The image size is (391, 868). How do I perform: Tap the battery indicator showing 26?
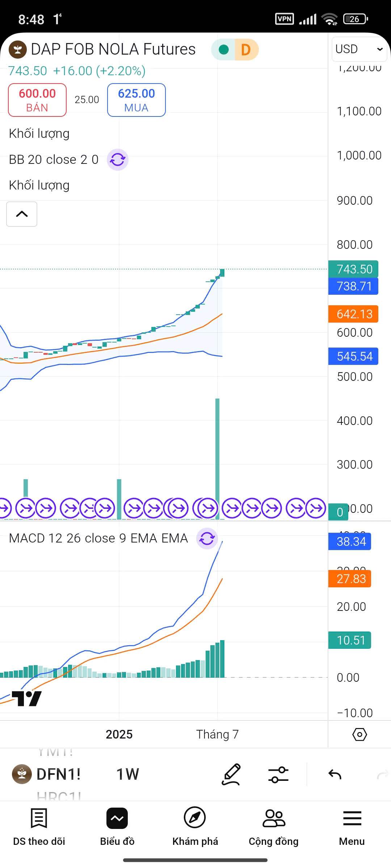pos(356,19)
